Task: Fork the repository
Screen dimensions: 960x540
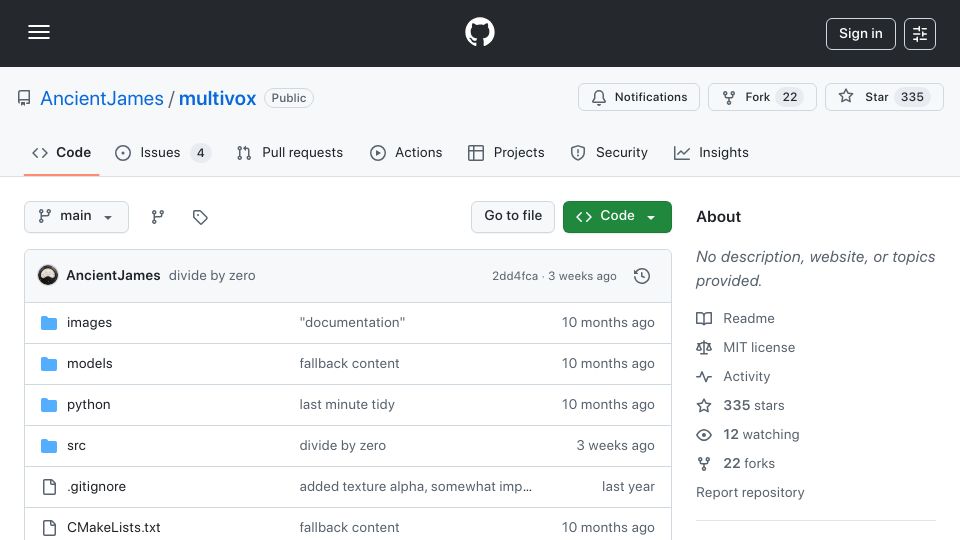Action: tap(762, 97)
